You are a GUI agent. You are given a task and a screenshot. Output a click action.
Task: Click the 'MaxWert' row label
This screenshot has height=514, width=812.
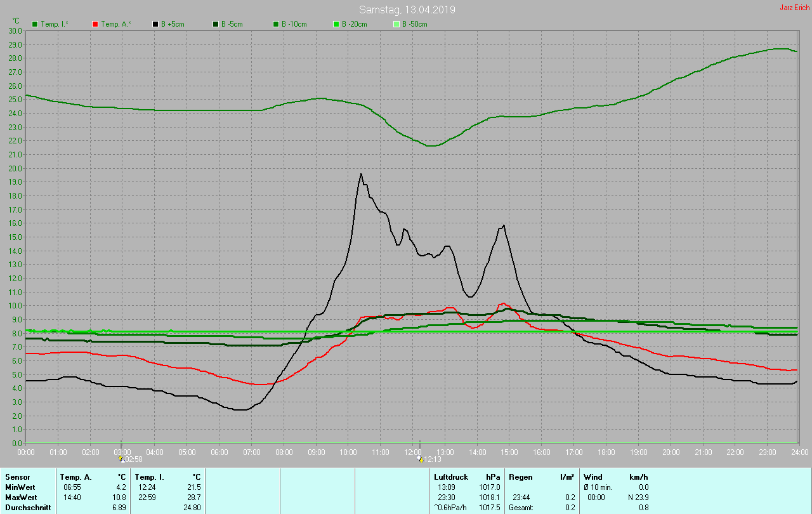pyautogui.click(x=20, y=497)
